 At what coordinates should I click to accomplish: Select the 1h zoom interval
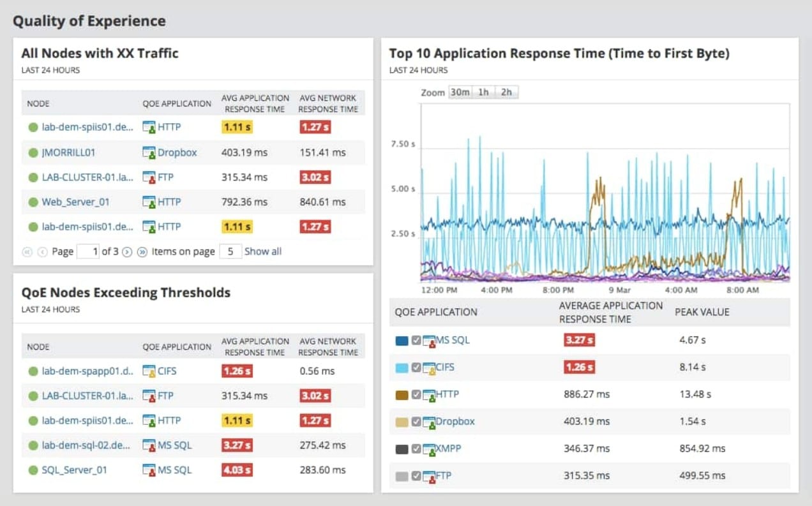click(x=483, y=92)
